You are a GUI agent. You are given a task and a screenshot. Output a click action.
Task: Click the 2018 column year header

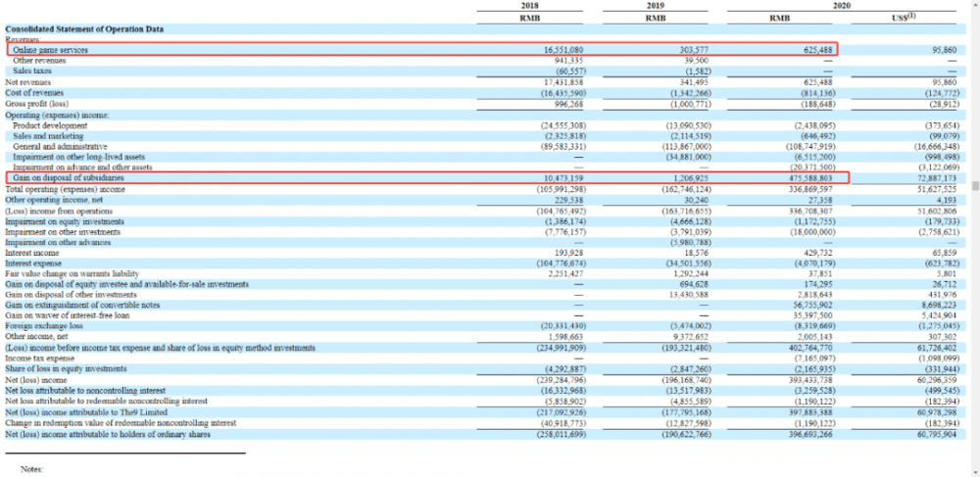click(527, 6)
